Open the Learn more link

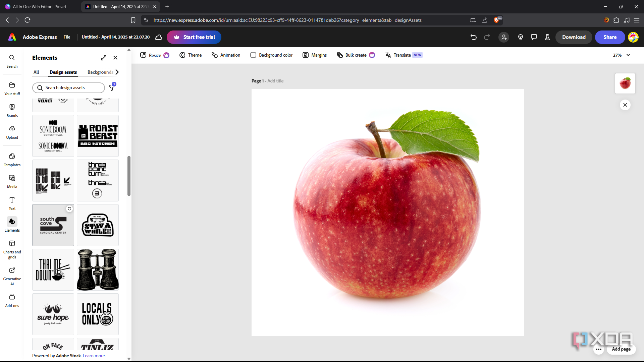tap(94, 356)
